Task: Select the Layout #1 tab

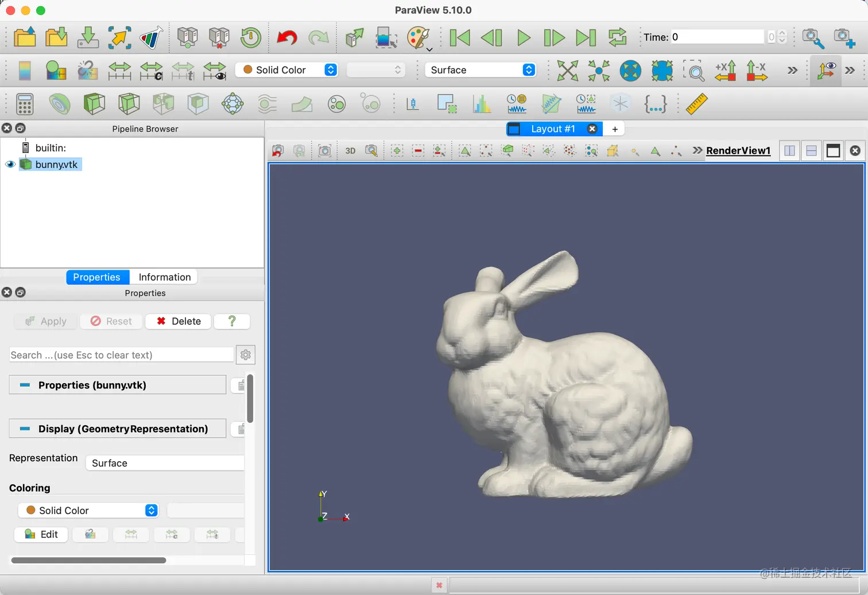Action: [552, 129]
